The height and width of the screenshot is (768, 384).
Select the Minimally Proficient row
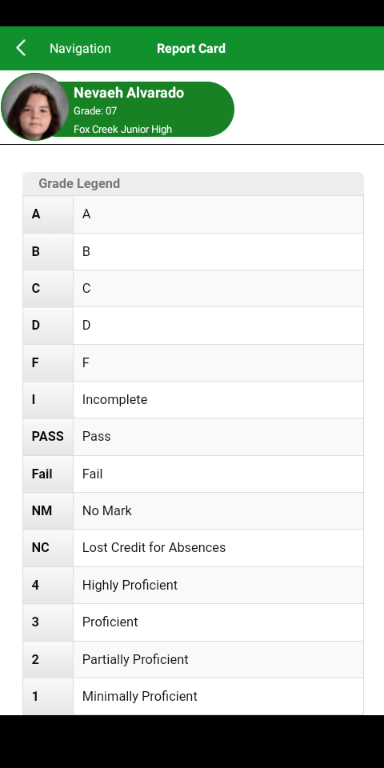(x=193, y=696)
